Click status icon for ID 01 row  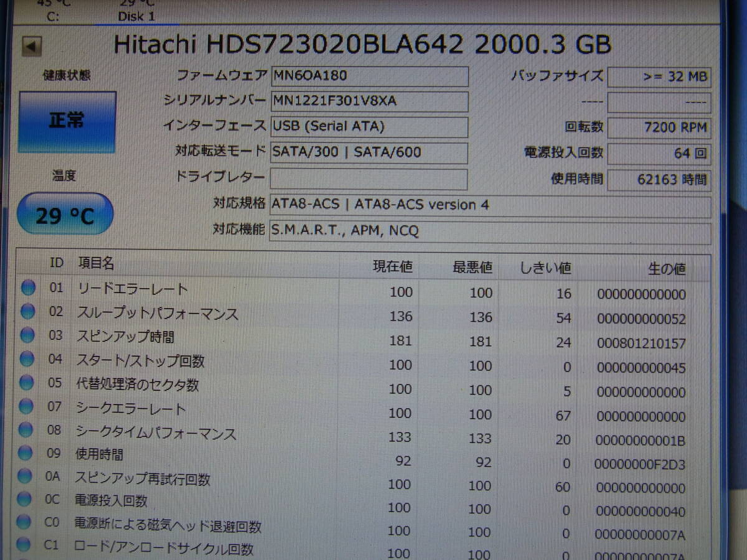point(27,287)
